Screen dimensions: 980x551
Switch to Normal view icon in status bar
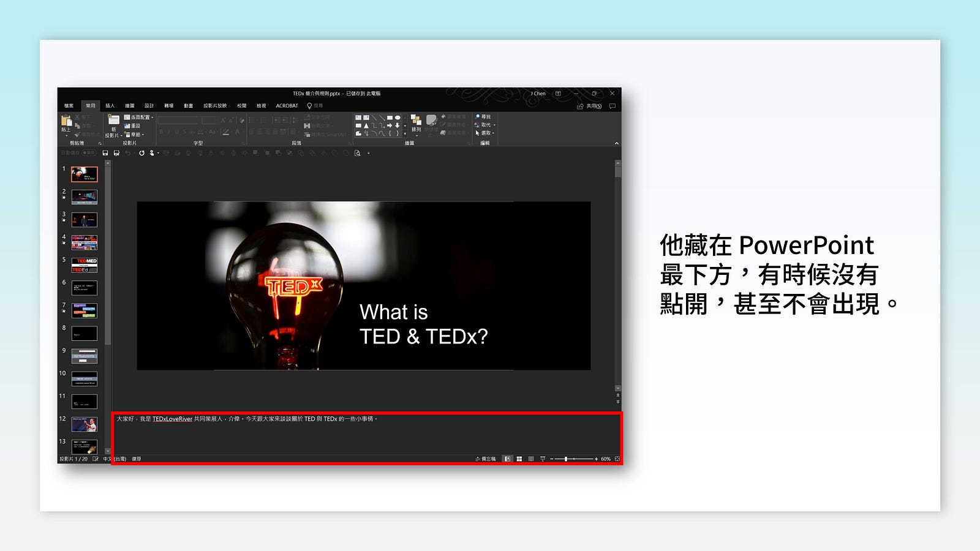(507, 459)
